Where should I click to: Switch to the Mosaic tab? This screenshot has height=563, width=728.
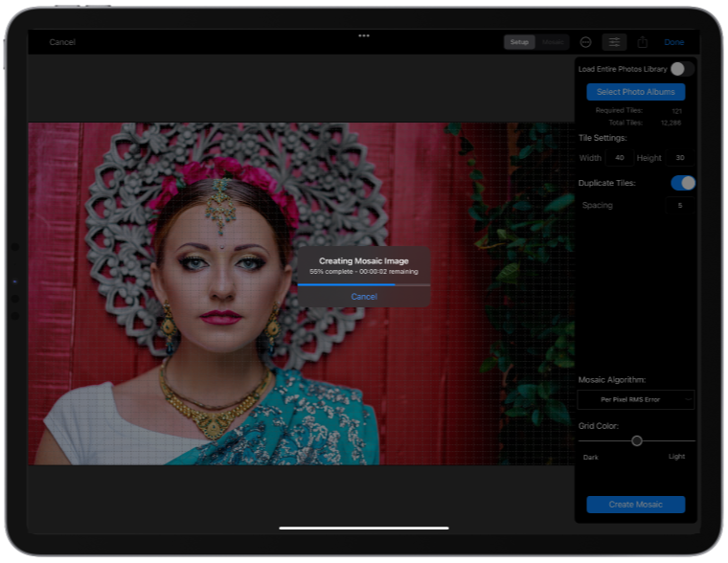coord(552,42)
